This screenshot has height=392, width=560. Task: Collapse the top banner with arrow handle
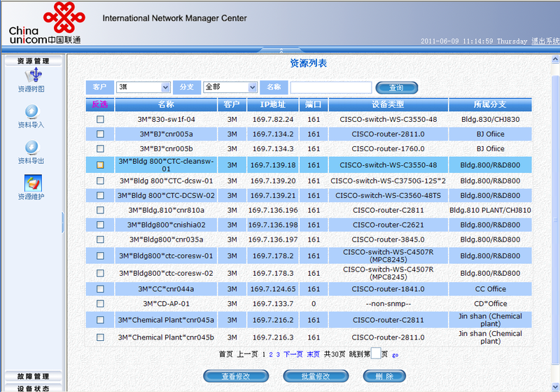tap(281, 50)
